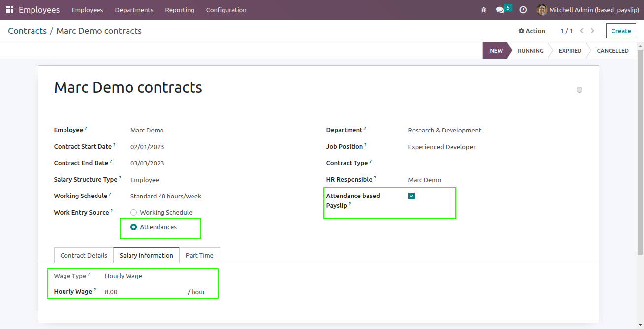This screenshot has height=329, width=644.
Task: Open Configuration menu
Action: (x=226, y=10)
